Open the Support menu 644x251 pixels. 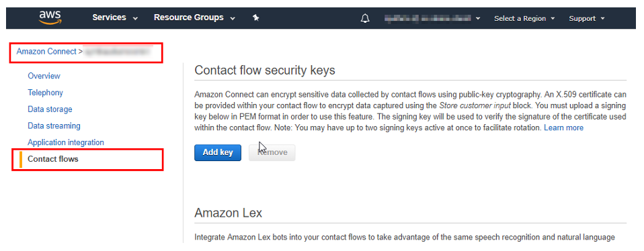pyautogui.click(x=587, y=19)
